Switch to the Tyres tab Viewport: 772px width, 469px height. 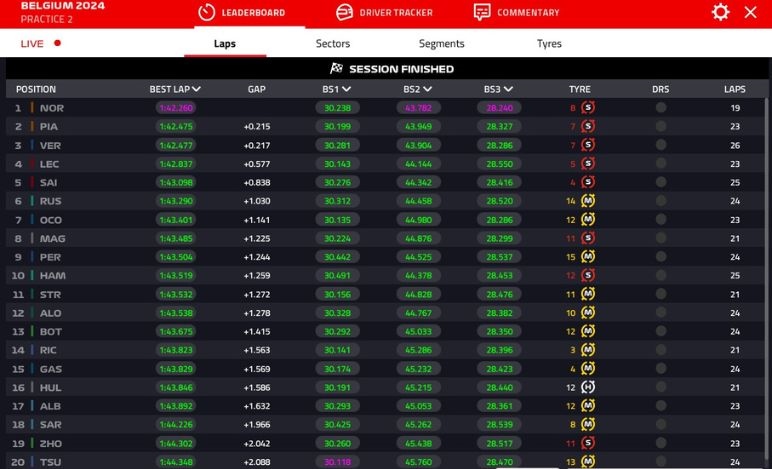coord(549,44)
